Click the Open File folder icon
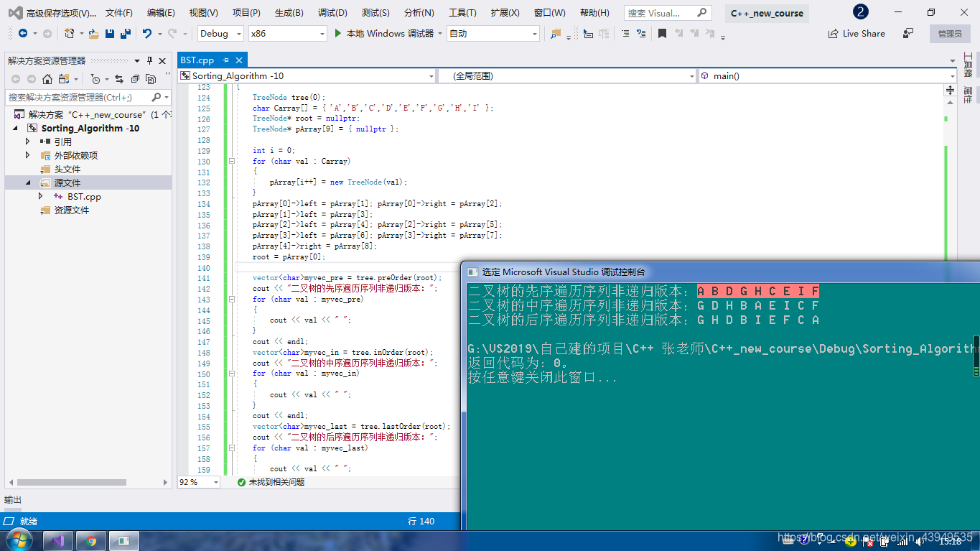Viewport: 980px width, 551px height. coord(93,33)
